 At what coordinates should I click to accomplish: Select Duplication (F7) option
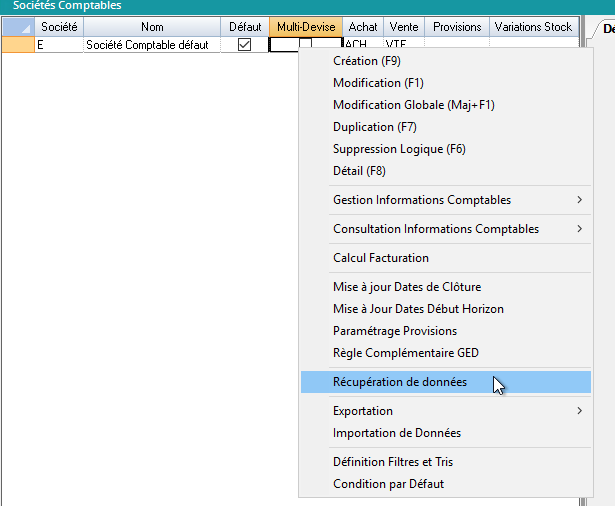coord(375,127)
